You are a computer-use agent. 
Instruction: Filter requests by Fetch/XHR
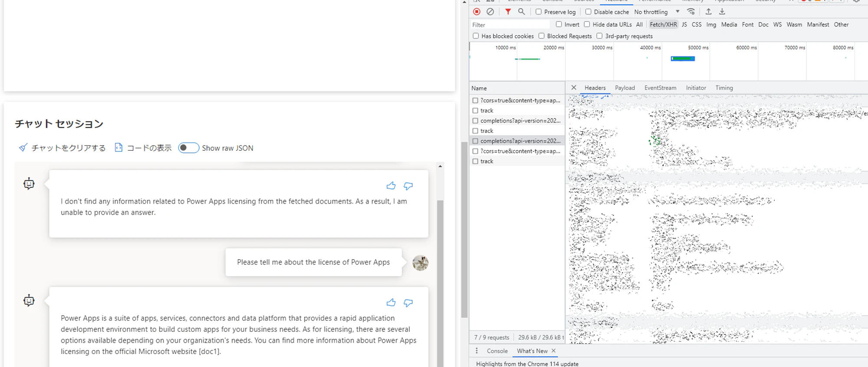663,24
